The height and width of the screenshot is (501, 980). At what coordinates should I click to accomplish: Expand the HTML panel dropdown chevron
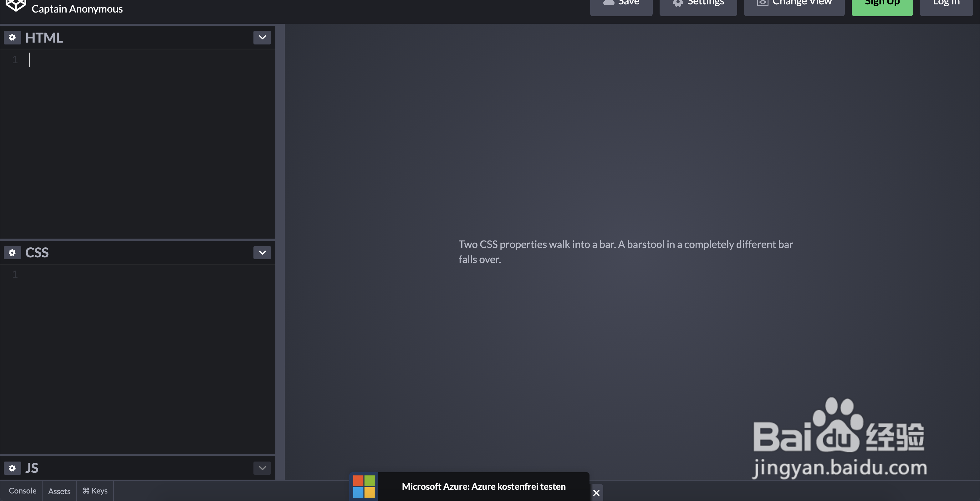(x=262, y=37)
